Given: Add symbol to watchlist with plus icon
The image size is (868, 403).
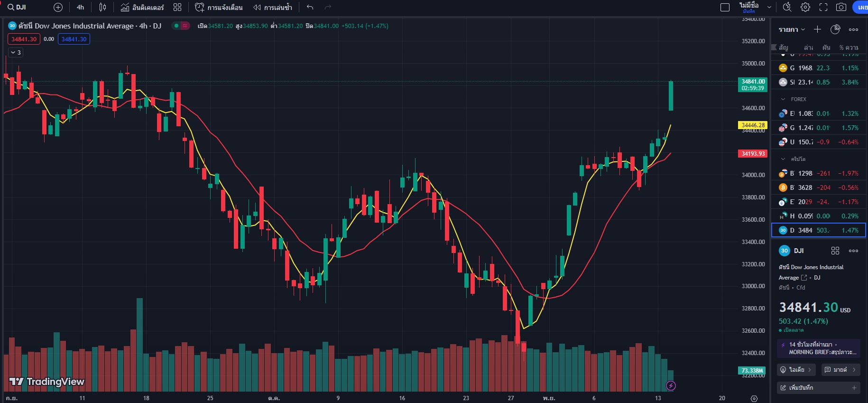Looking at the screenshot, I should [x=817, y=29].
